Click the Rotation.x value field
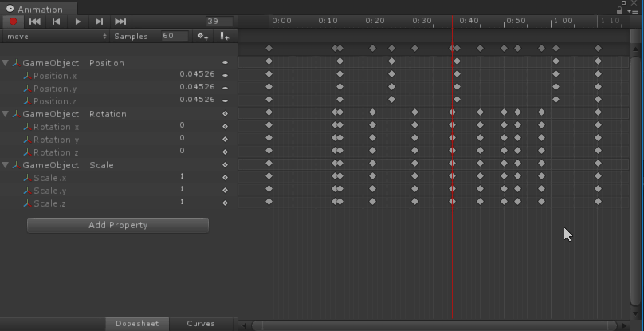Viewport: 644px width, 331px height. [x=182, y=125]
